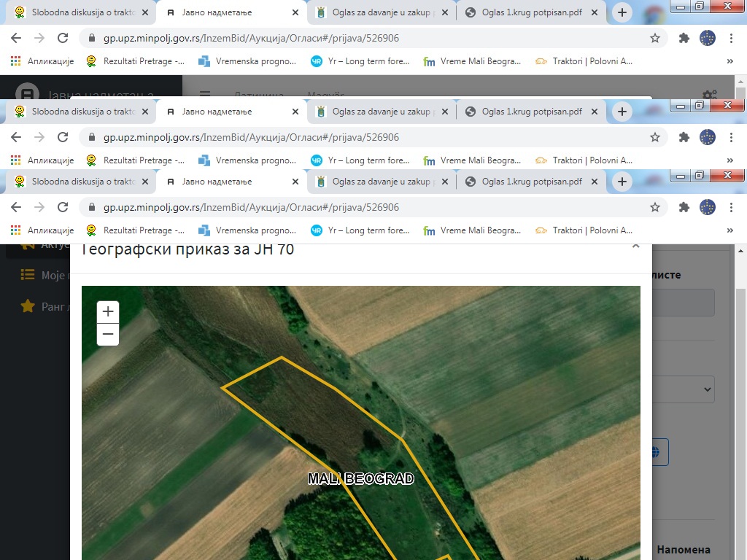
Task: Go back using the topmost browser toolbar
Action: point(16,38)
